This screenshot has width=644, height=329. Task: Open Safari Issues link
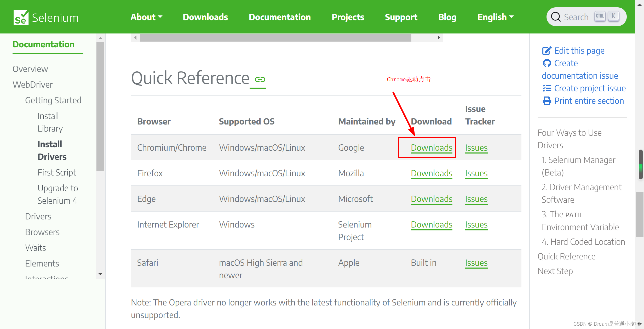click(x=476, y=263)
